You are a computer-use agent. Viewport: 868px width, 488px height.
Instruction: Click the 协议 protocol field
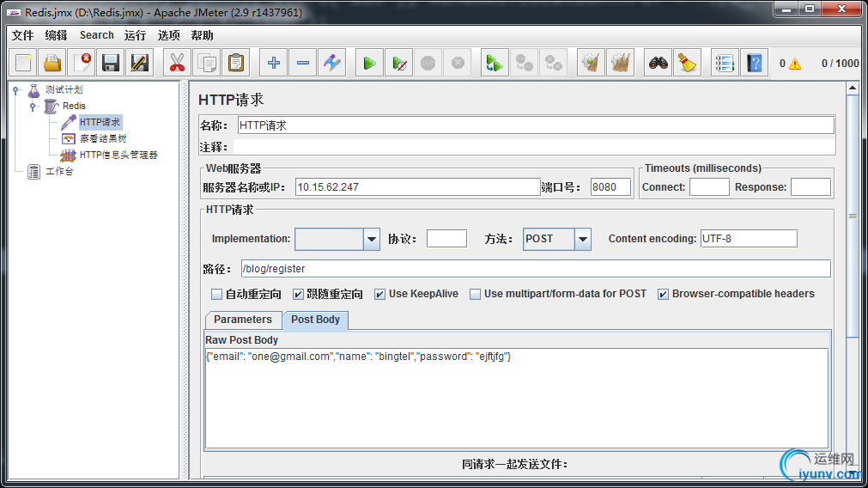point(446,239)
